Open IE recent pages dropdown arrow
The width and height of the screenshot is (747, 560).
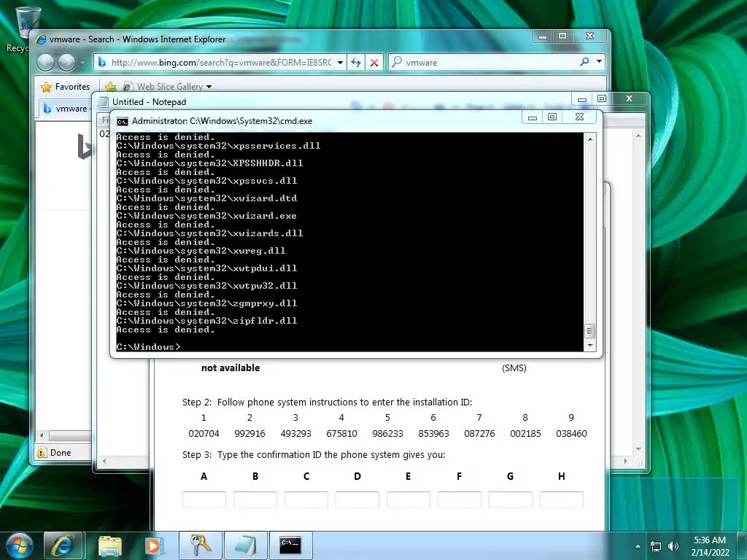click(x=82, y=63)
